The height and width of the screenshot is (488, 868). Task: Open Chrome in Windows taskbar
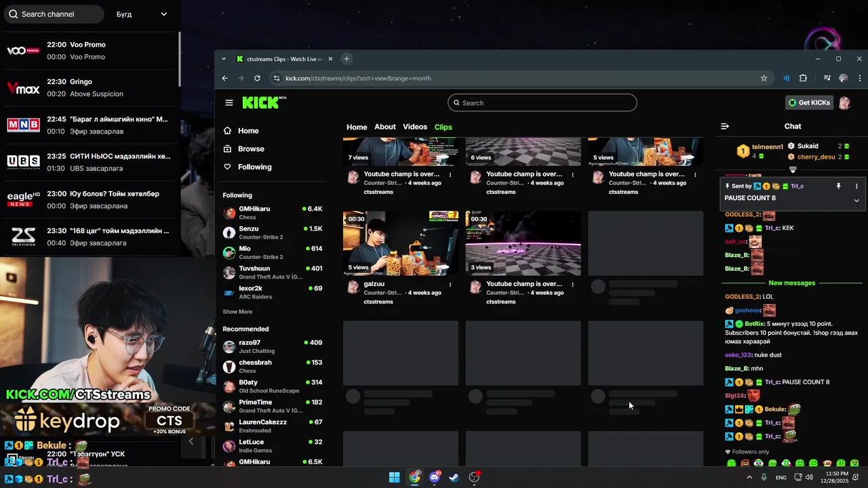(x=414, y=477)
